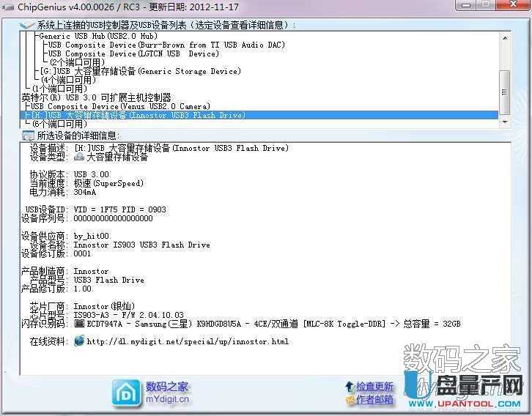
Task: Open the dl.mydigit.net innostor.html link
Action: click(188, 342)
